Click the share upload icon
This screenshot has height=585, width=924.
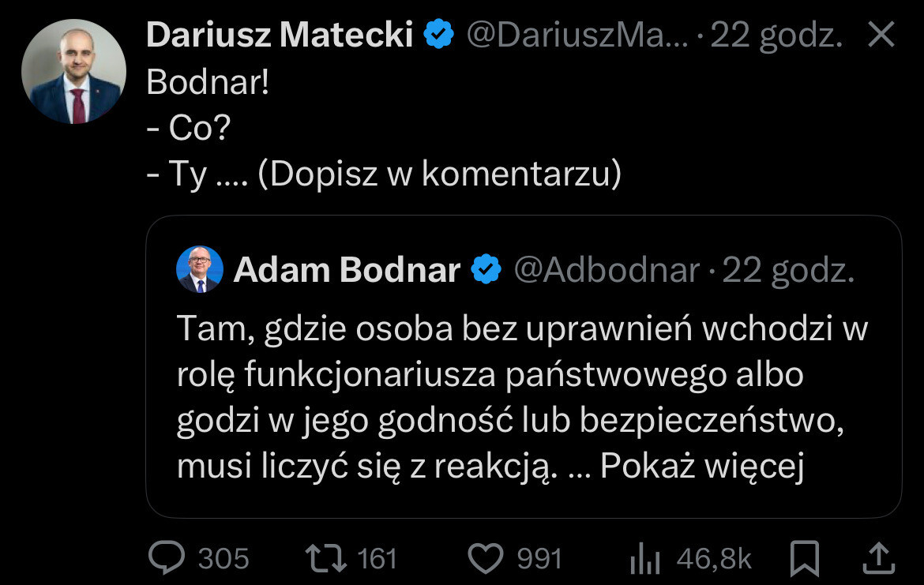click(880, 558)
